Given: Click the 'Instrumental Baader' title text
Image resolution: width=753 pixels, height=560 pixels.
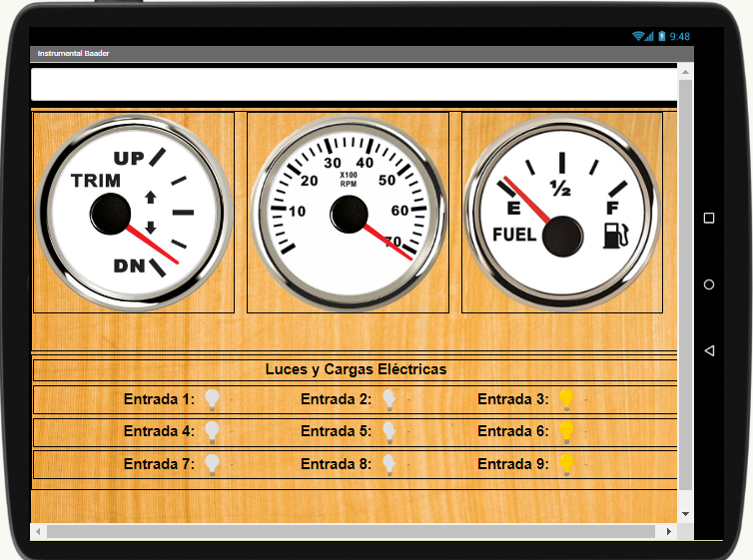Looking at the screenshot, I should (74, 53).
